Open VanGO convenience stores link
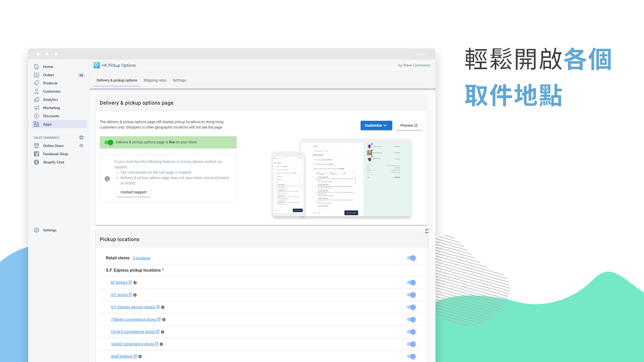This screenshot has width=644, height=362. tap(134, 344)
